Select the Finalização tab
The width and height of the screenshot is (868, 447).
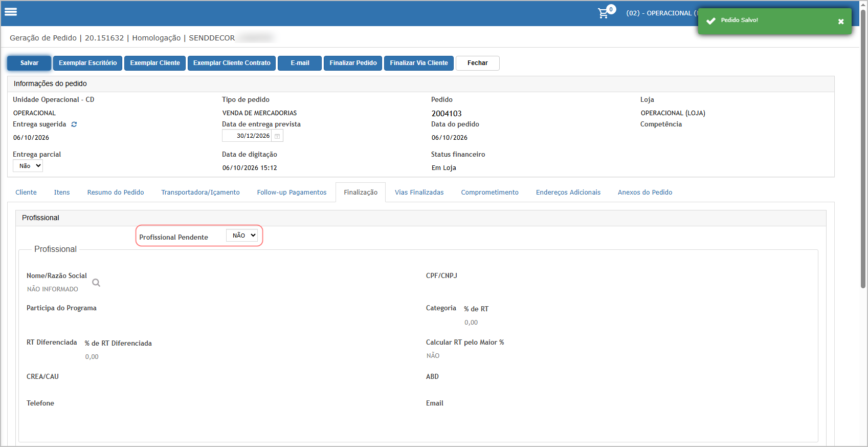click(361, 193)
